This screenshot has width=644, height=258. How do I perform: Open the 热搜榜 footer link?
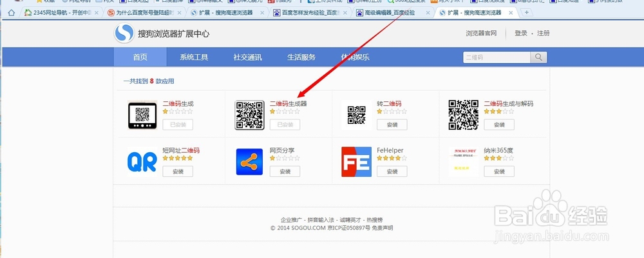[375, 220]
